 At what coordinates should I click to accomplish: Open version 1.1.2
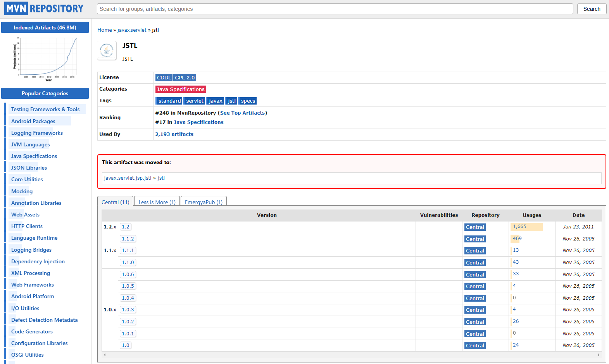click(x=128, y=239)
